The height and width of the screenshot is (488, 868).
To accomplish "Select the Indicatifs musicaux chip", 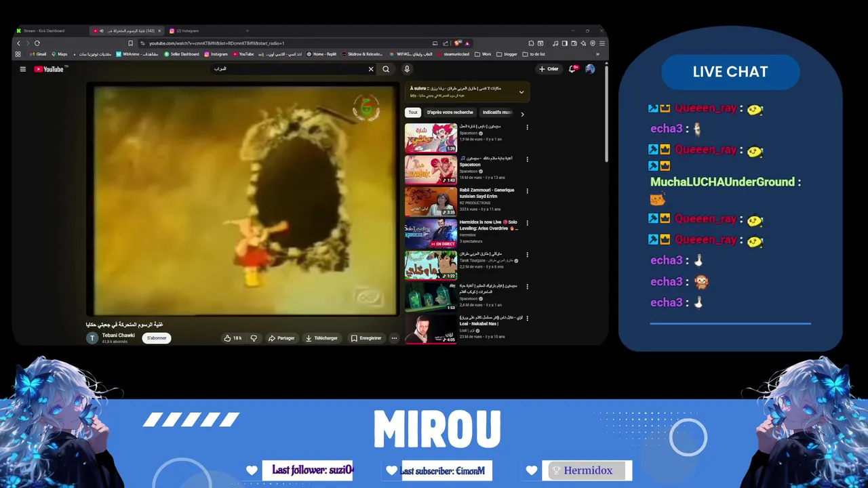I will [497, 113].
